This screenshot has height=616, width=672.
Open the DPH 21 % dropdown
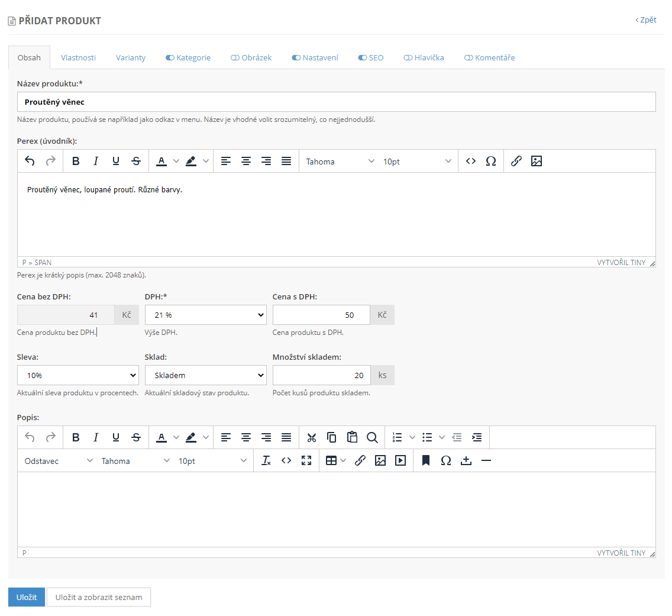(x=205, y=315)
